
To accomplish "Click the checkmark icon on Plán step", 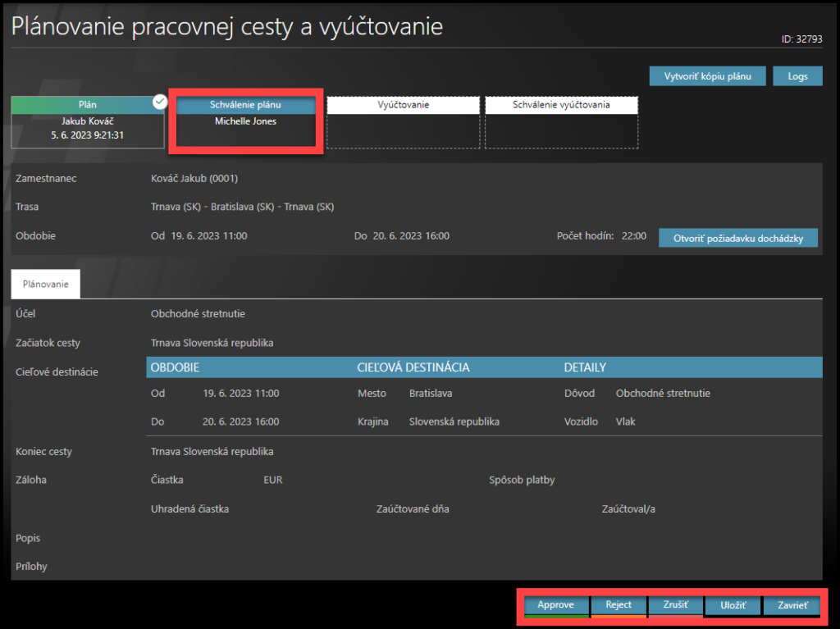I will point(161,101).
